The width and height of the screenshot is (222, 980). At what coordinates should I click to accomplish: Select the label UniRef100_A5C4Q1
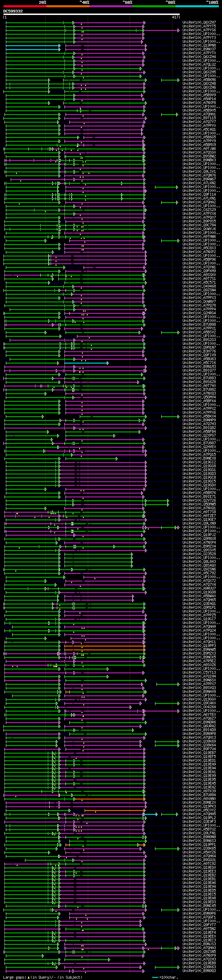point(199,129)
